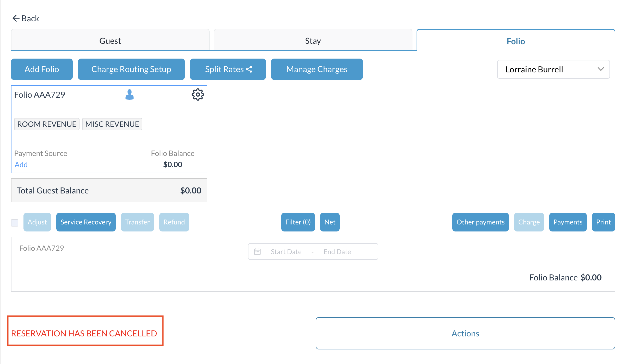Viewport: 622px width, 364px height.
Task: Toggle the select-all transactions checkbox
Action: tap(15, 223)
